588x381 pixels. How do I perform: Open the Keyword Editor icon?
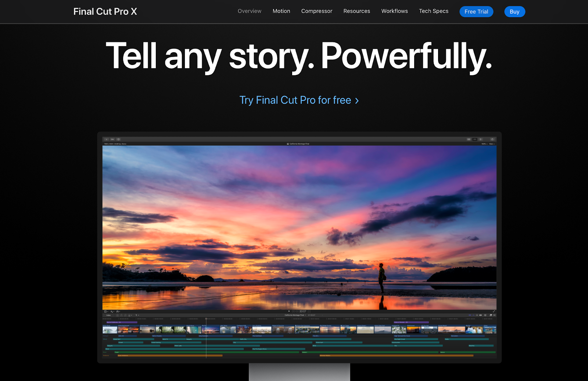coord(112,139)
